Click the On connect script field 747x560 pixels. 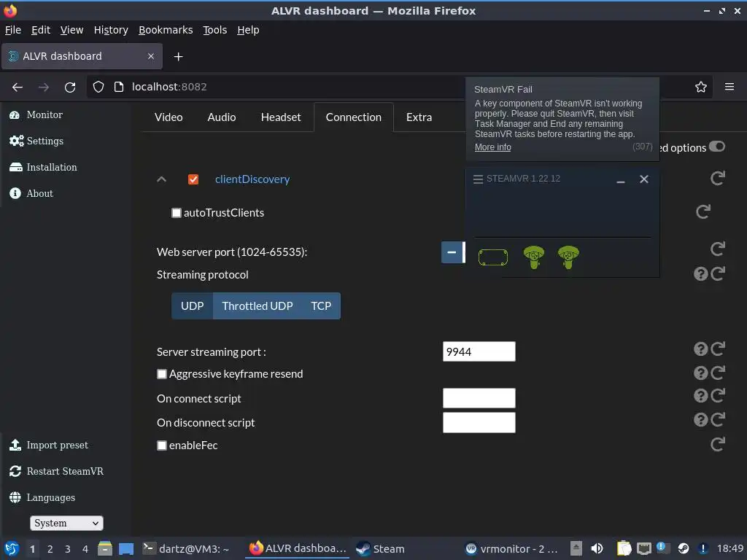(x=479, y=398)
